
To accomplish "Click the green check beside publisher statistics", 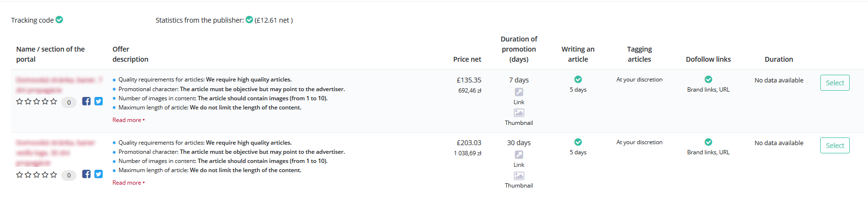I will (249, 20).
